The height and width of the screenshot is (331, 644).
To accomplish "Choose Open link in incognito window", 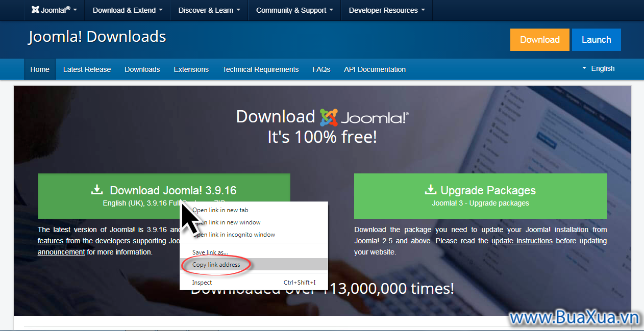I will pyautogui.click(x=254, y=235).
